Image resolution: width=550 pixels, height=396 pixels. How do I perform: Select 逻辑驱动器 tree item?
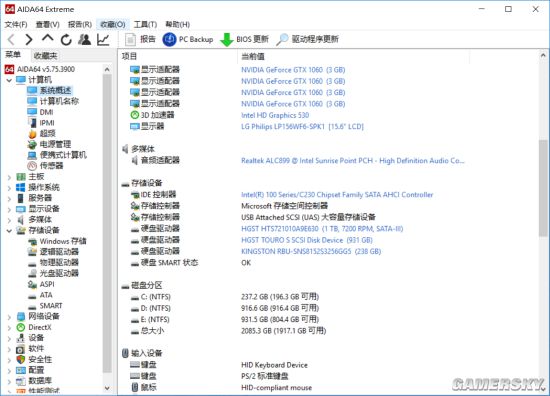coord(53,252)
